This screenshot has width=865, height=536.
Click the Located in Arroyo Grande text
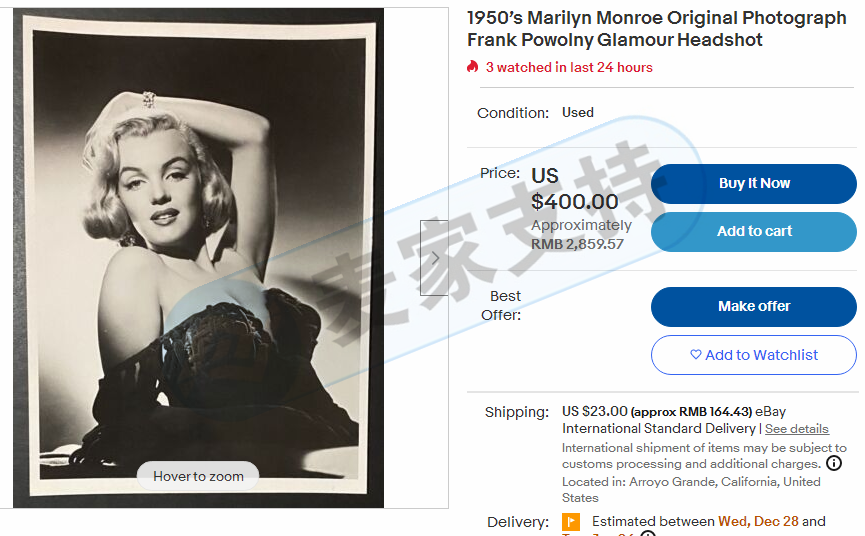click(x=691, y=489)
